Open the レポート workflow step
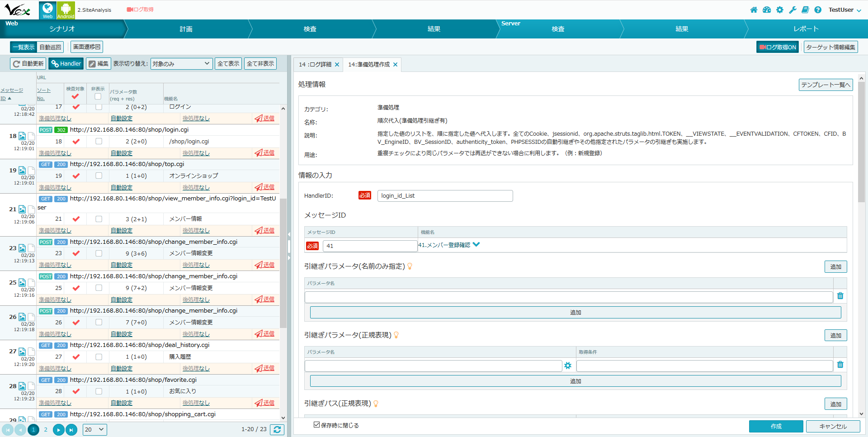This screenshot has width=868, height=437. pyautogui.click(x=806, y=29)
